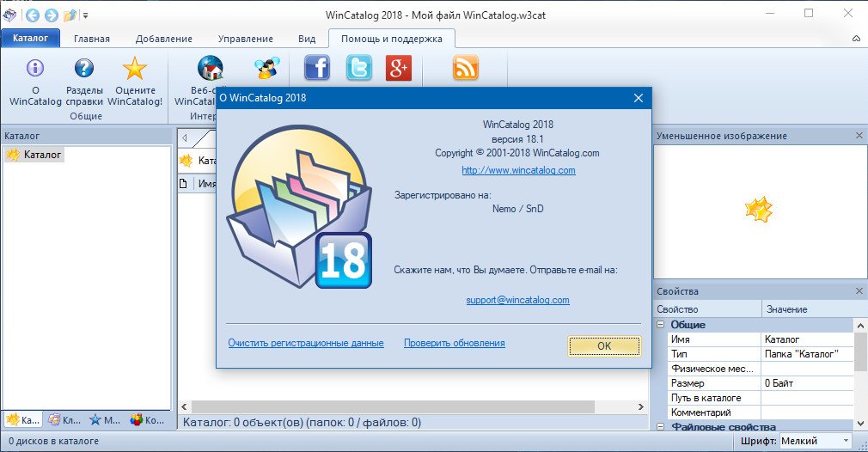Switch to the Ко... contacts bottom tab
The image size is (868, 452).
click(147, 420)
